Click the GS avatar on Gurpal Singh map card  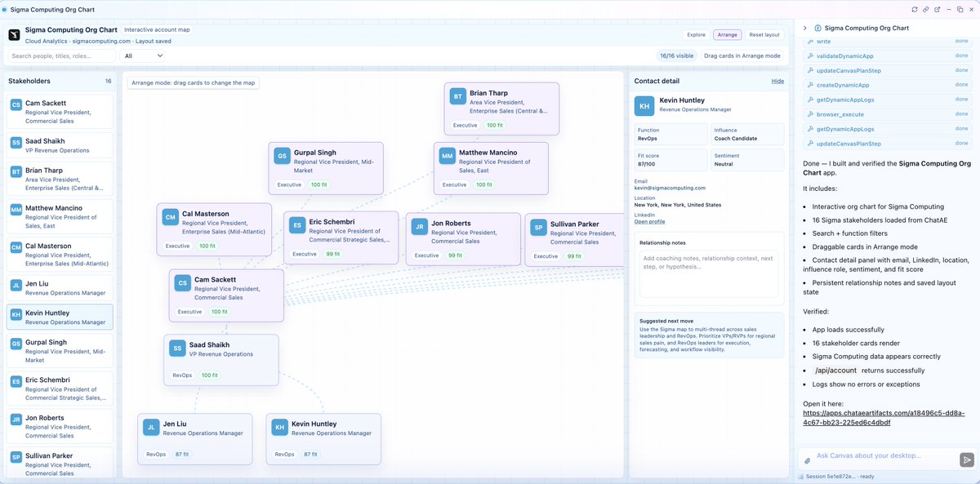click(x=283, y=156)
